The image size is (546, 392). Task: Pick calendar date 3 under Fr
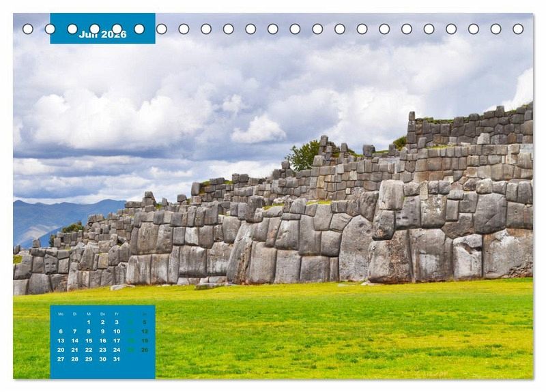tap(117, 322)
